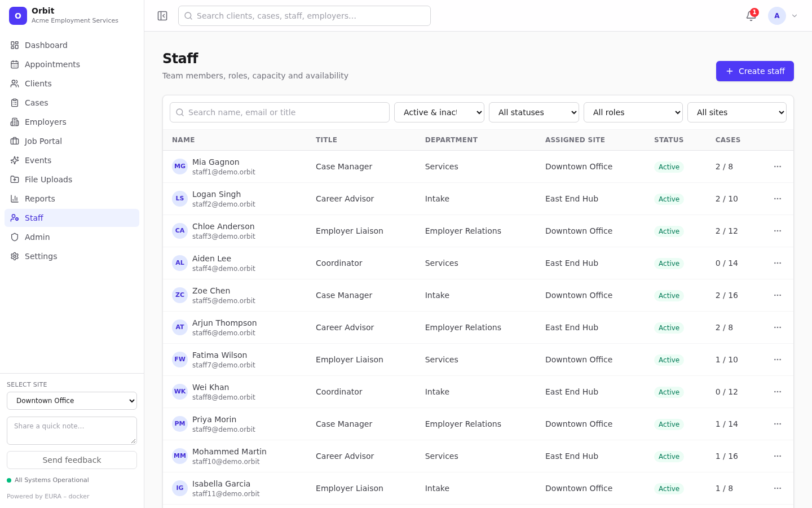Focus the global search field

[x=304, y=16]
